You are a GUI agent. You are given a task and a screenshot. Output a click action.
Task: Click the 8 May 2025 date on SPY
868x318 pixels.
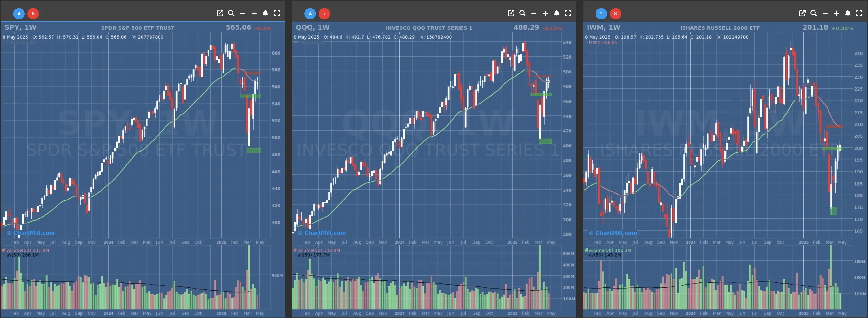click(x=15, y=37)
